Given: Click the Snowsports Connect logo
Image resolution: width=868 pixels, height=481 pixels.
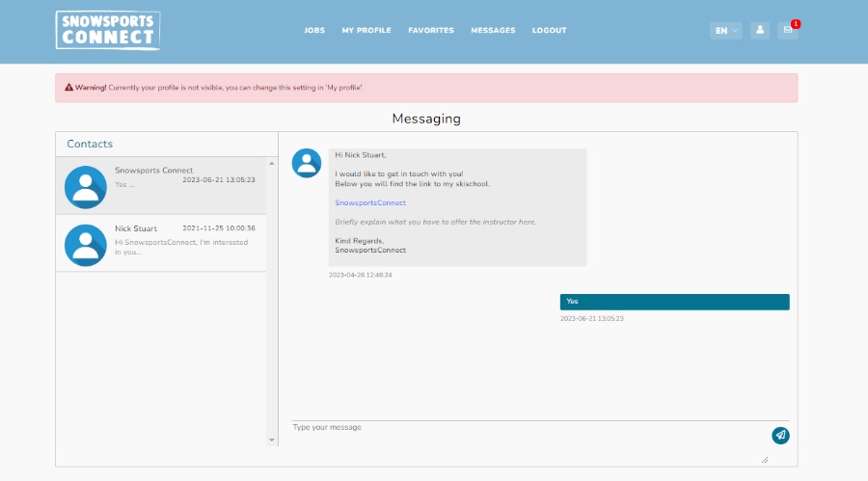Looking at the screenshot, I should [108, 30].
